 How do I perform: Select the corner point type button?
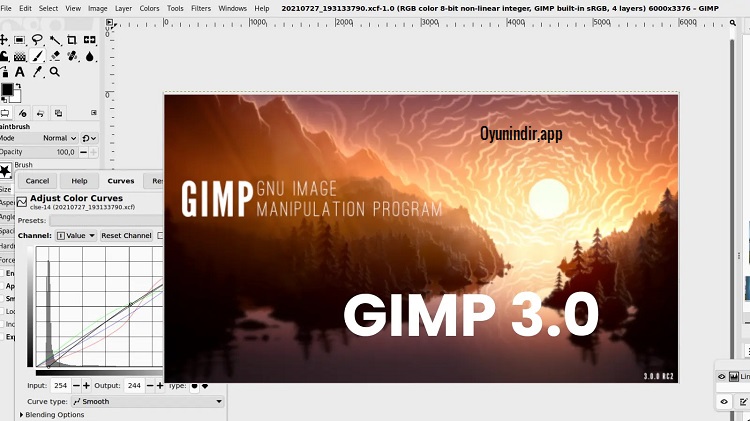205,386
